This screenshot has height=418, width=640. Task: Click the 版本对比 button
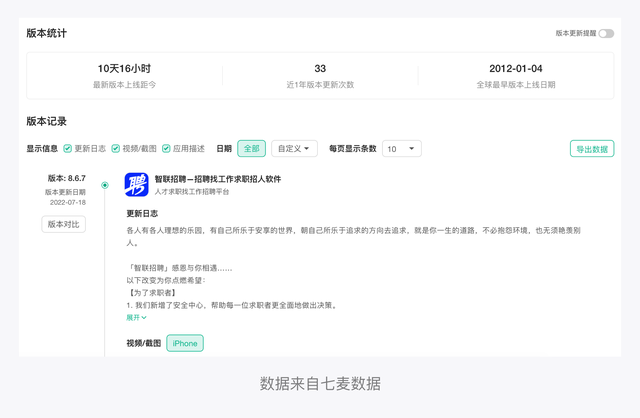pyautogui.click(x=64, y=224)
